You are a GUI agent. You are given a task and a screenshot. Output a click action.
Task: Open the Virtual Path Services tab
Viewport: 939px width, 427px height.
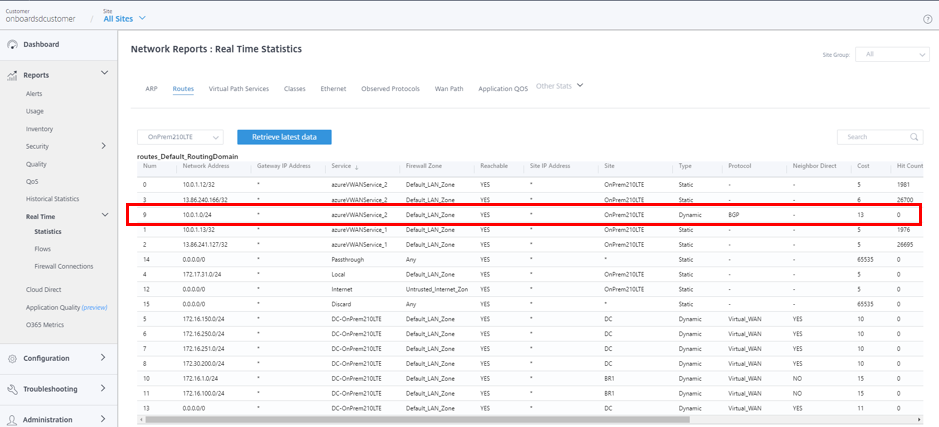click(x=238, y=89)
